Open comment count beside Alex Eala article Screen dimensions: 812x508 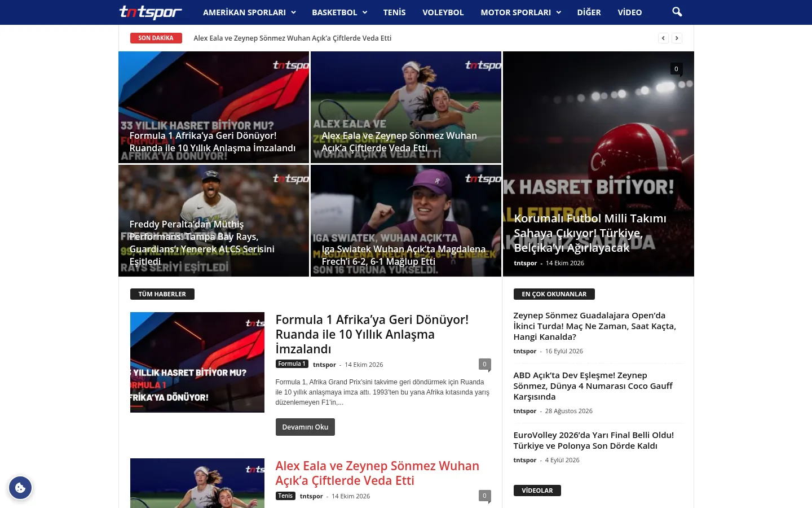point(484,496)
